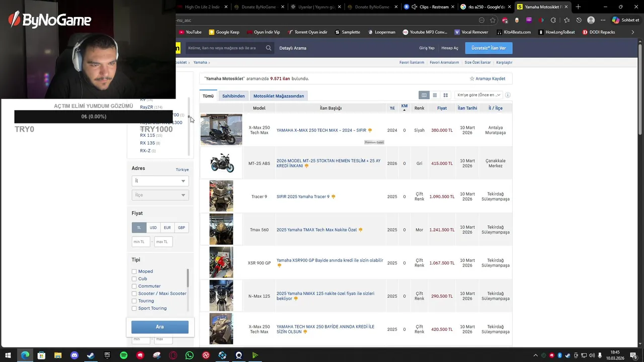Add page to browser favorites star
Image resolution: width=644 pixels, height=362 pixels.
[x=493, y=20]
